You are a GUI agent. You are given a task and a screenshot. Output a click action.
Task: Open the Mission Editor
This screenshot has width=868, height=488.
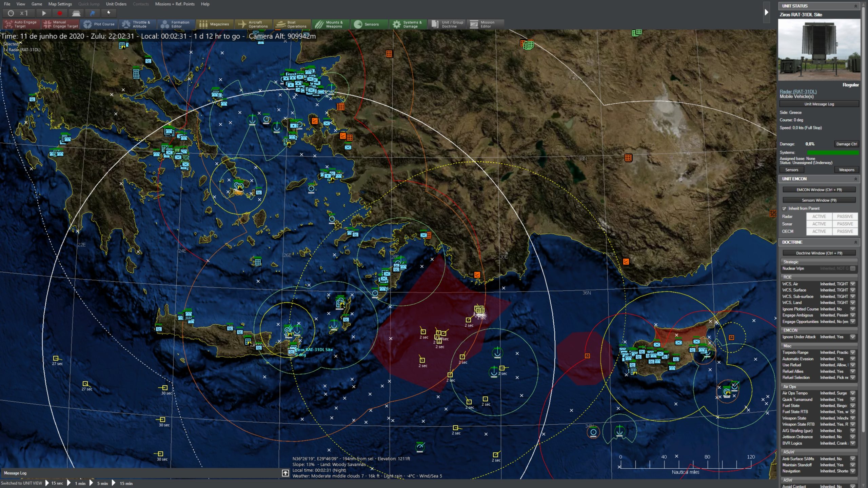pyautogui.click(x=486, y=24)
